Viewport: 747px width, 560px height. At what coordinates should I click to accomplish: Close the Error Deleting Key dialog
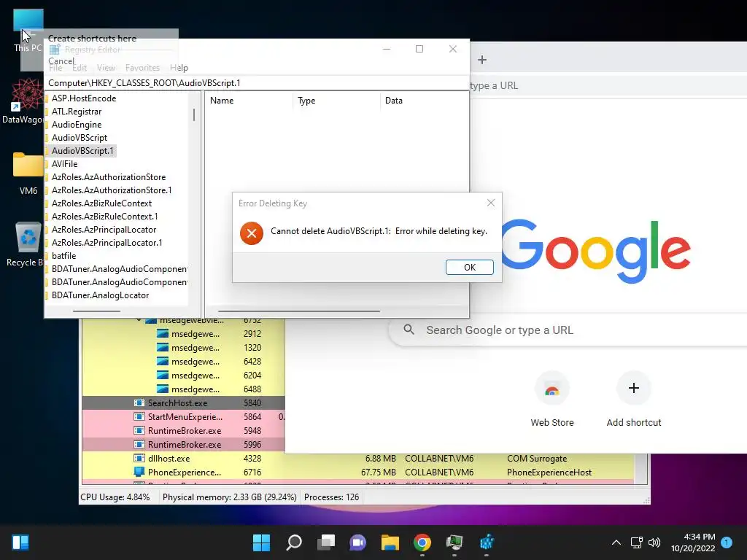coord(491,203)
